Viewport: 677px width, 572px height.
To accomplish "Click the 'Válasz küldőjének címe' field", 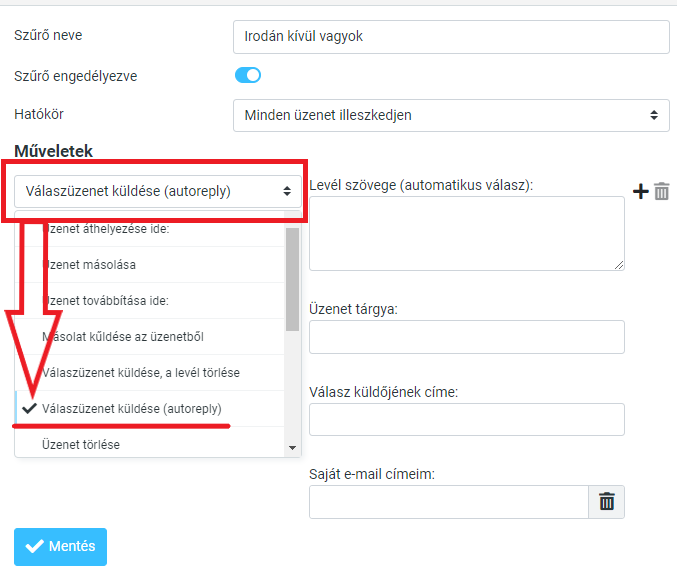I will coord(466,419).
